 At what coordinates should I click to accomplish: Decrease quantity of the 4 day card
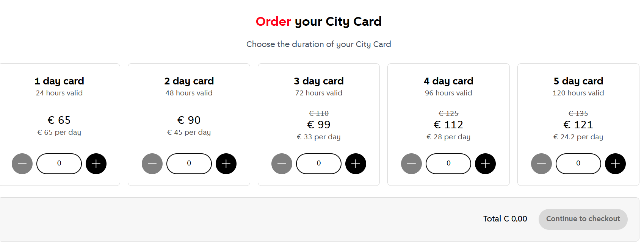pyautogui.click(x=412, y=164)
